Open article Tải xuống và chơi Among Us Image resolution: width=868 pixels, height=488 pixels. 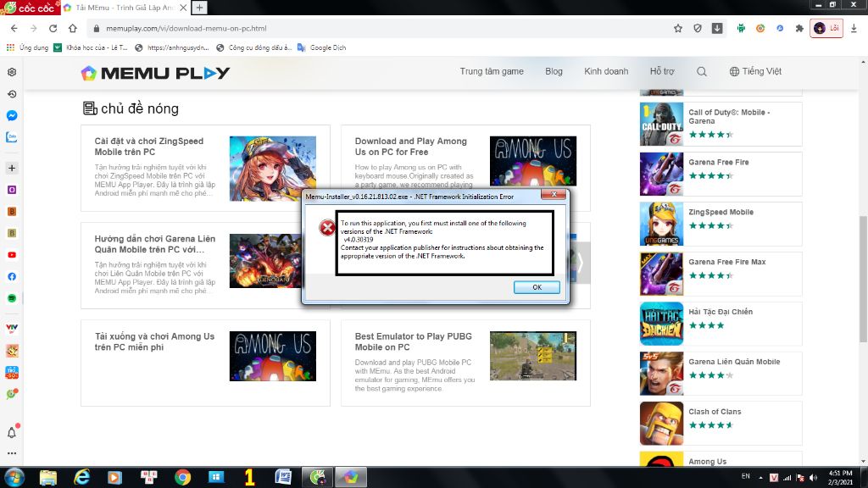(154, 341)
